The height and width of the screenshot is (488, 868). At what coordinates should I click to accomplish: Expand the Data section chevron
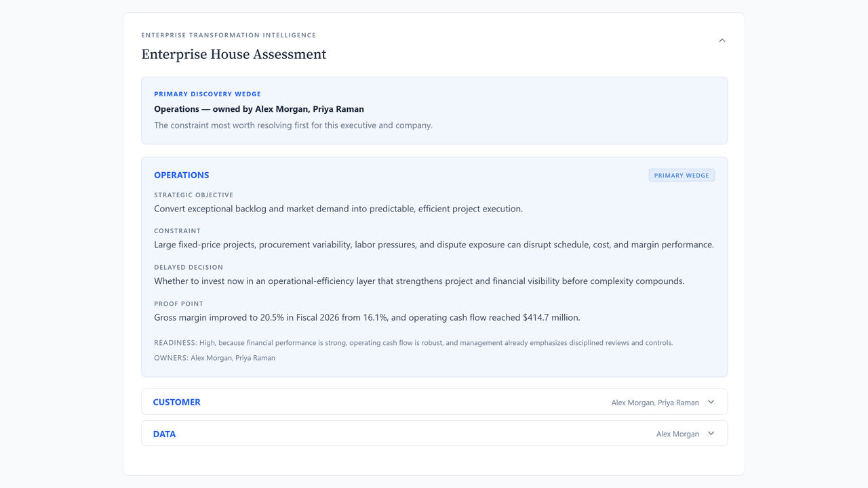pos(711,434)
